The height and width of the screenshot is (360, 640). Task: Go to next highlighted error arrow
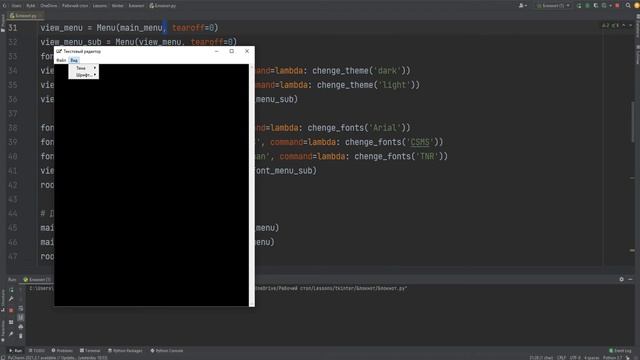pos(630,25)
